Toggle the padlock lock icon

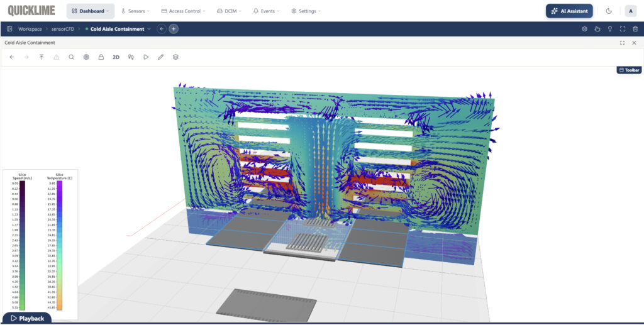click(x=101, y=57)
